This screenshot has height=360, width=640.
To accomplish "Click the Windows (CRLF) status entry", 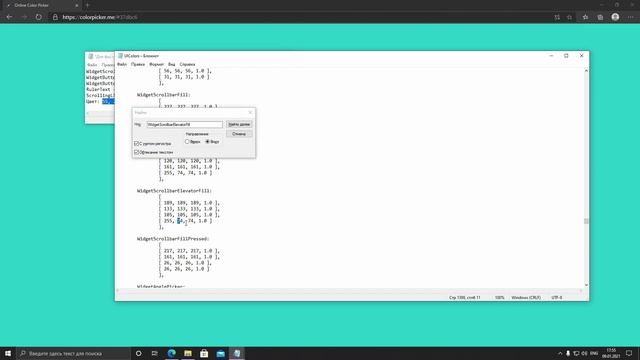I will (x=526, y=298).
